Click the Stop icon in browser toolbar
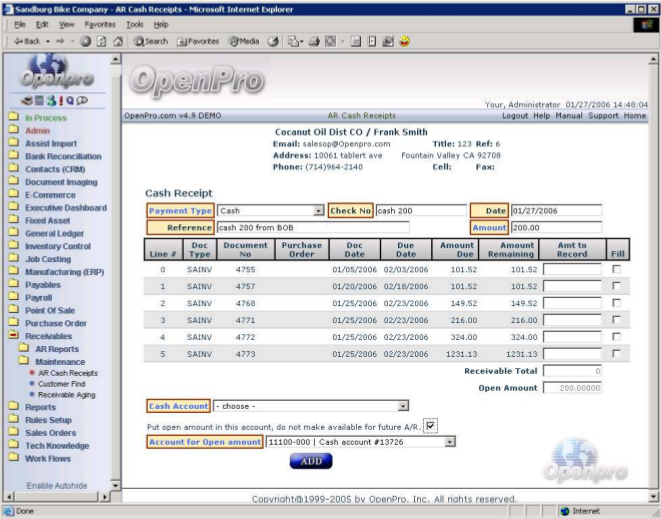The image size is (661, 519). tap(87, 41)
